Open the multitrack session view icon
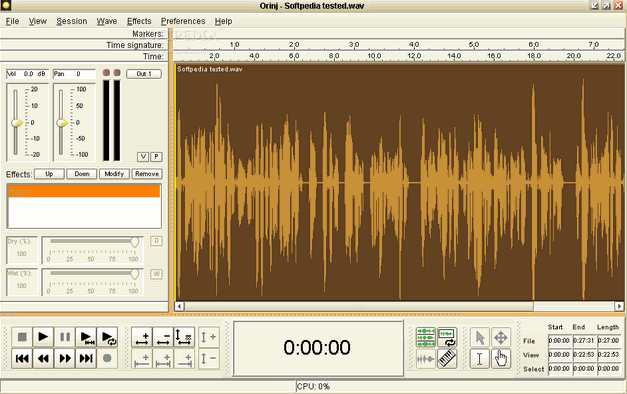 (x=426, y=337)
